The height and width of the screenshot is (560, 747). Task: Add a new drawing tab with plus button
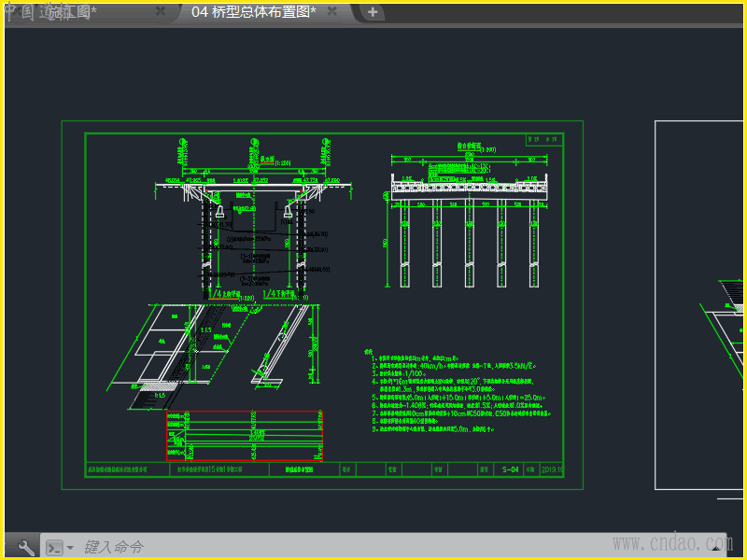373,11
